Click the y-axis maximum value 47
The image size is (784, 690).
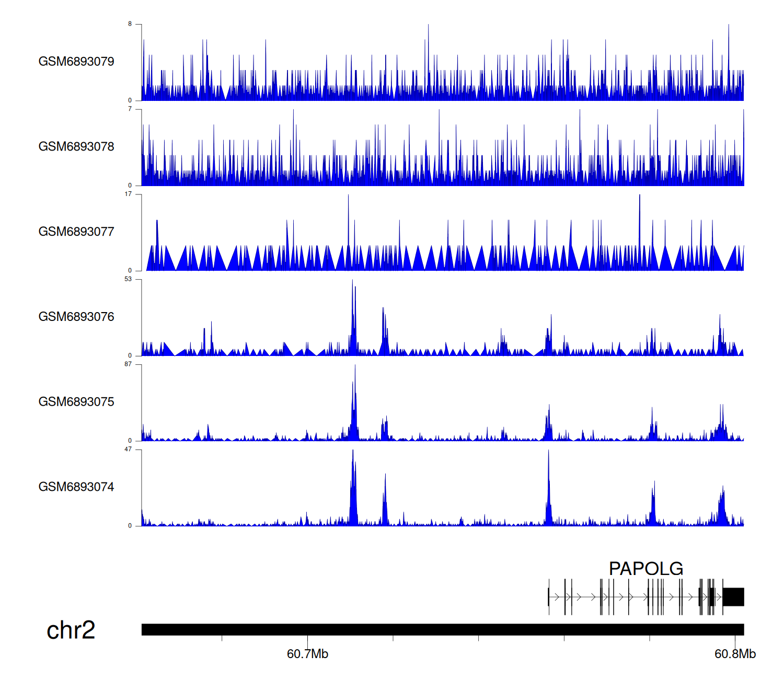[128, 450]
